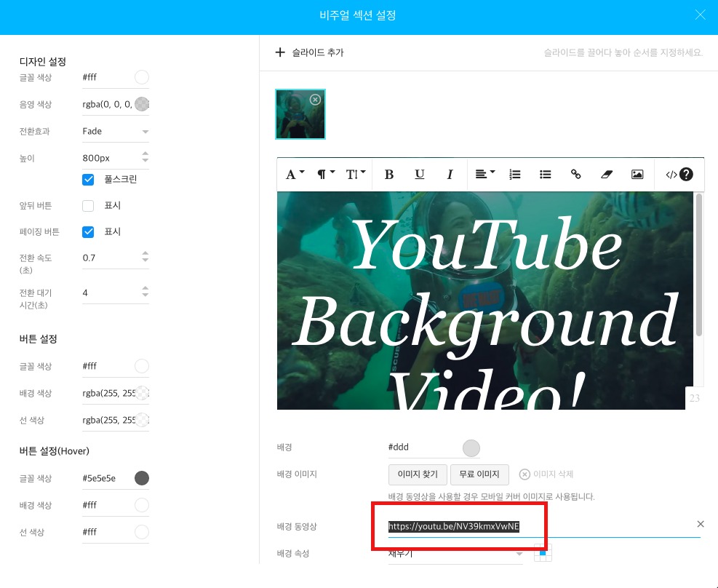The width and height of the screenshot is (718, 588).
Task: Apply underline formatting in editor toolbar
Action: click(420, 175)
